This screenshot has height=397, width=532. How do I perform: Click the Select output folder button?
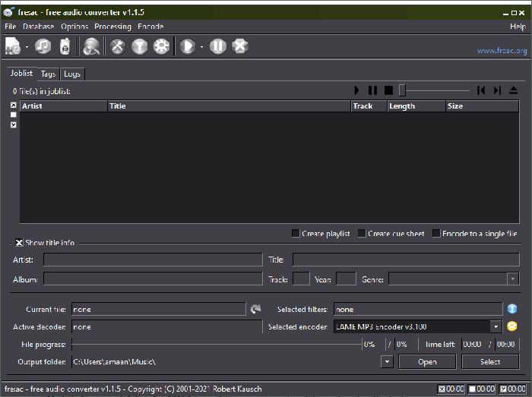490,362
